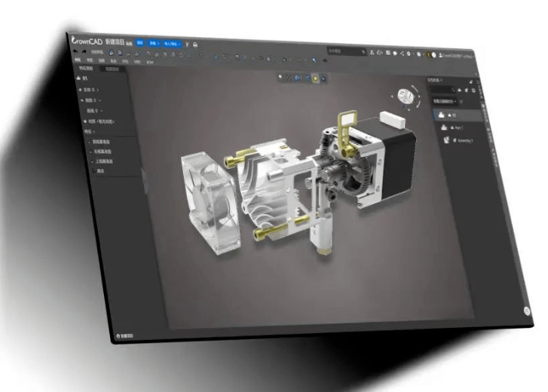Click the dotted selection icon in viewport view toolbar
The height and width of the screenshot is (392, 548).
point(289,78)
